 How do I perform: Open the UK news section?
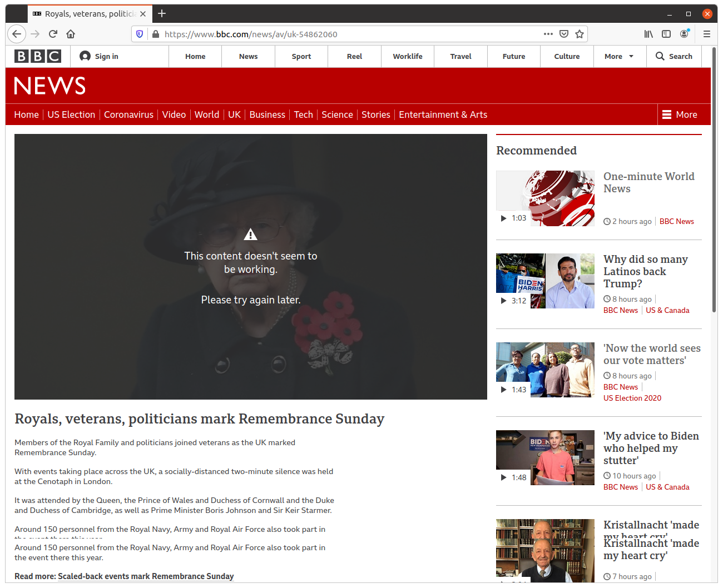coord(235,114)
